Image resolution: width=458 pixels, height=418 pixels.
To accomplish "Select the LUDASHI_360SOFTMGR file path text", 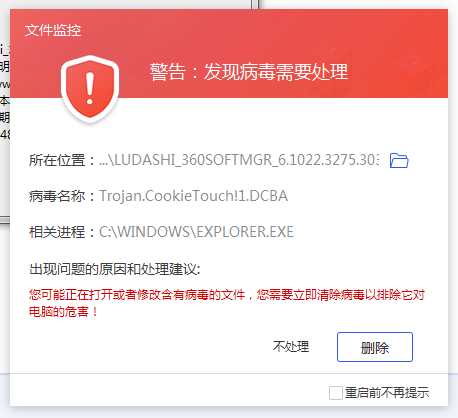I will 239,160.
